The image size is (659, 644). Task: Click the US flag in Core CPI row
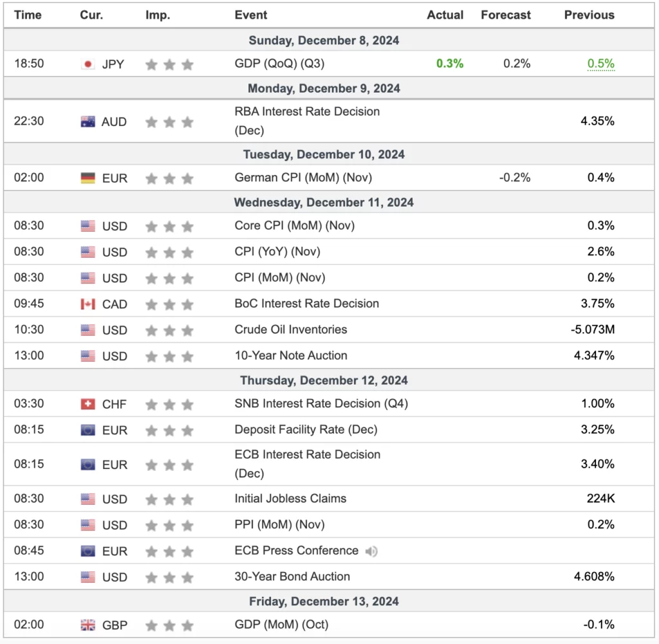[x=88, y=226]
